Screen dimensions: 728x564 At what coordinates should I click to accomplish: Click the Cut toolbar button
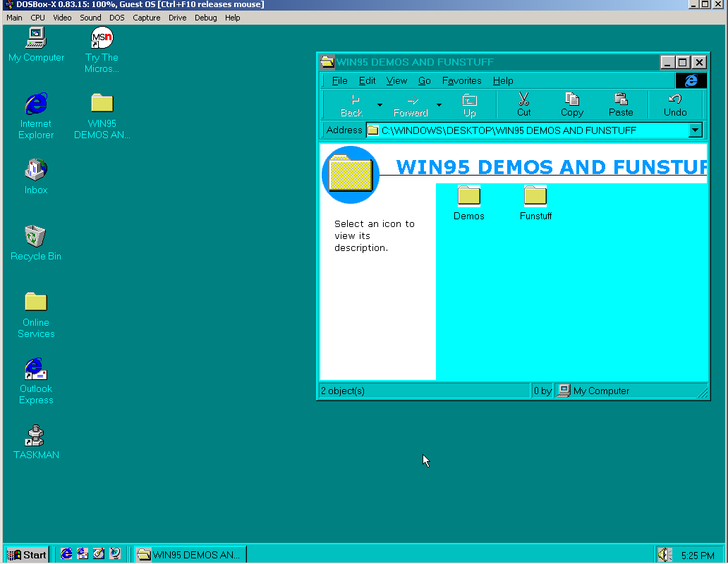(523, 104)
